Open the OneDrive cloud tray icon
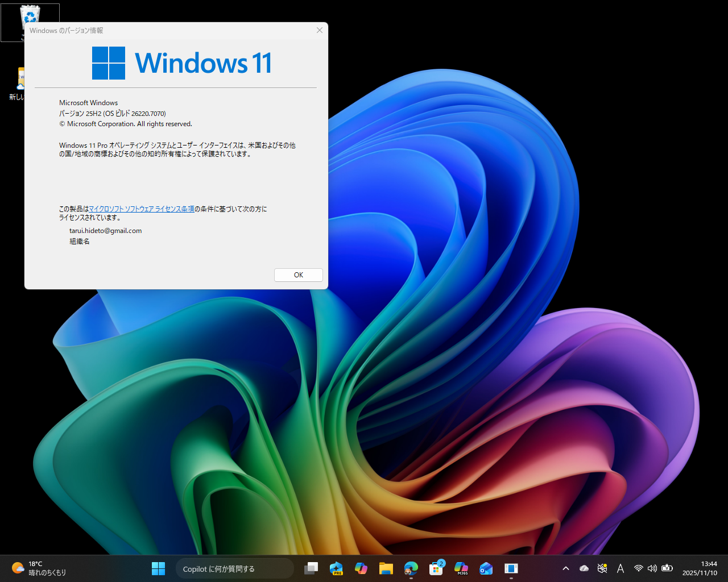 click(x=584, y=568)
